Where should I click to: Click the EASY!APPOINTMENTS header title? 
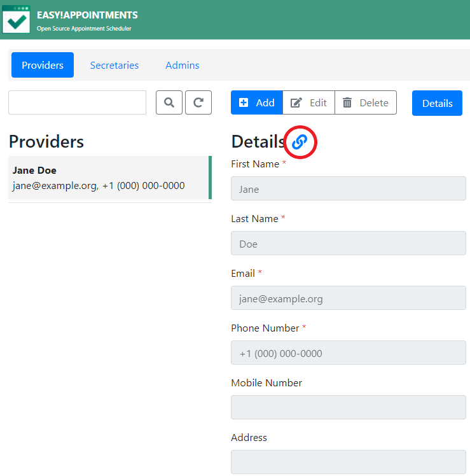tap(87, 15)
